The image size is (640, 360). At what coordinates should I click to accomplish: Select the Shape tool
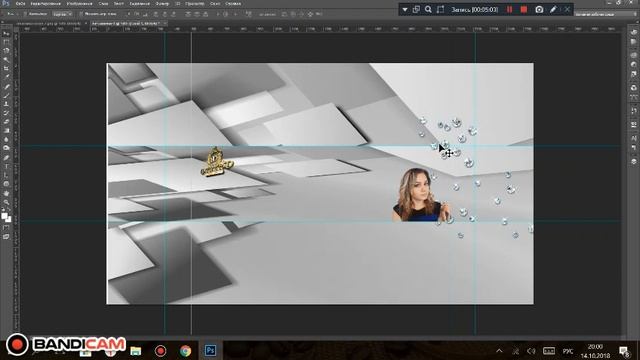click(x=6, y=184)
